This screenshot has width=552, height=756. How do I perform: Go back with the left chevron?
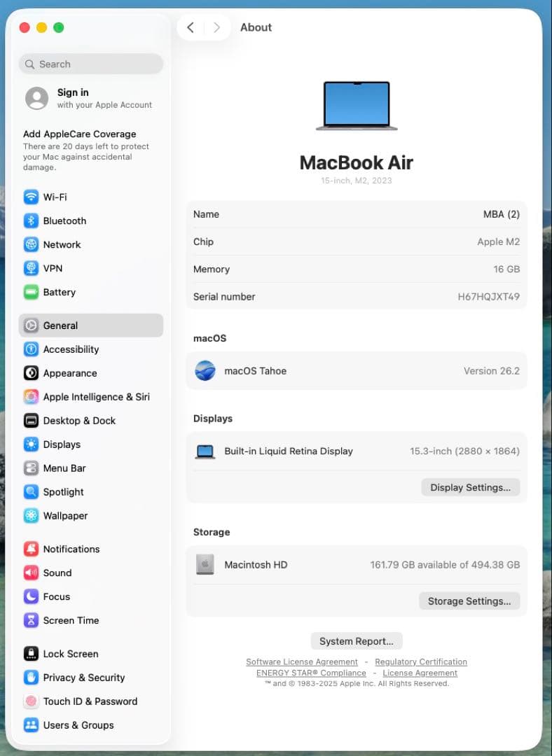(191, 27)
